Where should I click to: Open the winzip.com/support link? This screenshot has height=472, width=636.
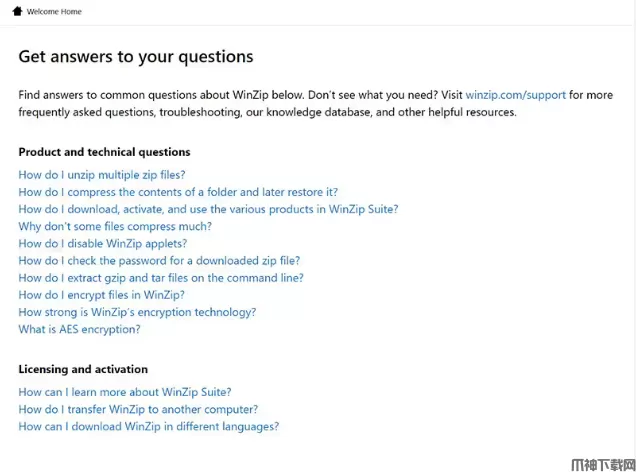(515, 95)
